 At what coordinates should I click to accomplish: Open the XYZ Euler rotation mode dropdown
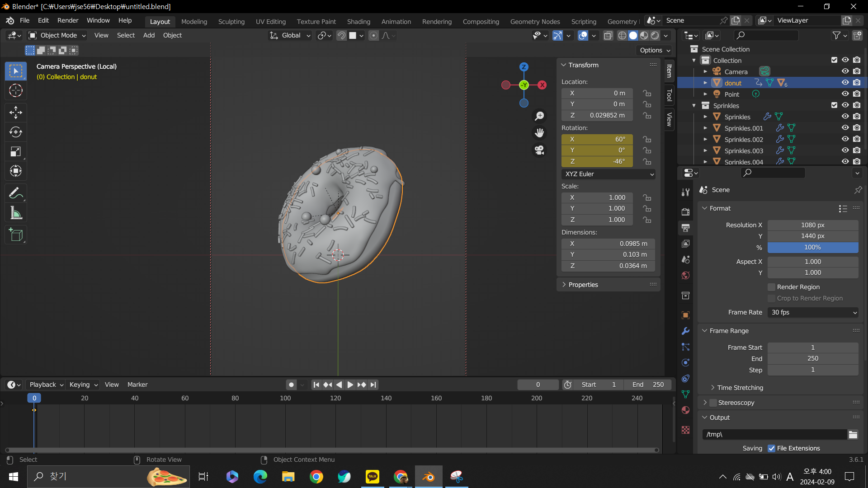pos(609,174)
